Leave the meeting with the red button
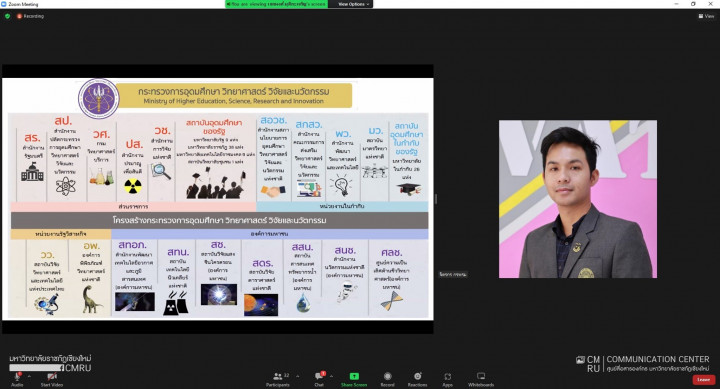The image size is (720, 389). tap(703, 380)
